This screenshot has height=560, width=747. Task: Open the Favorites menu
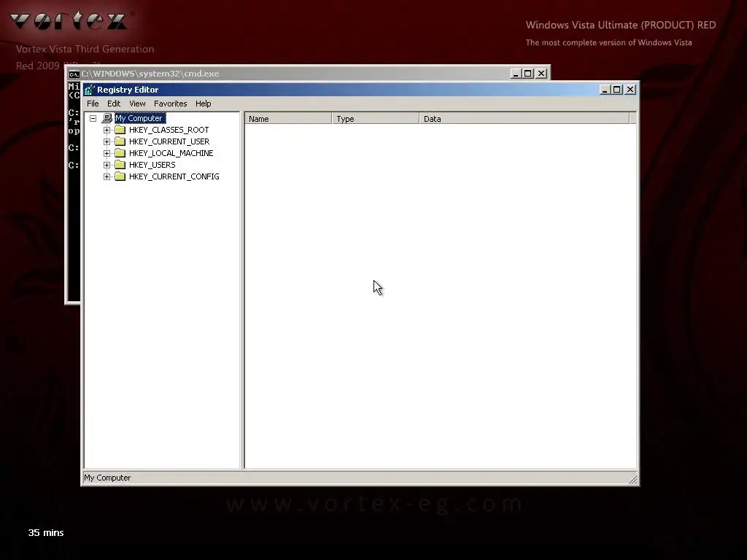(x=170, y=104)
